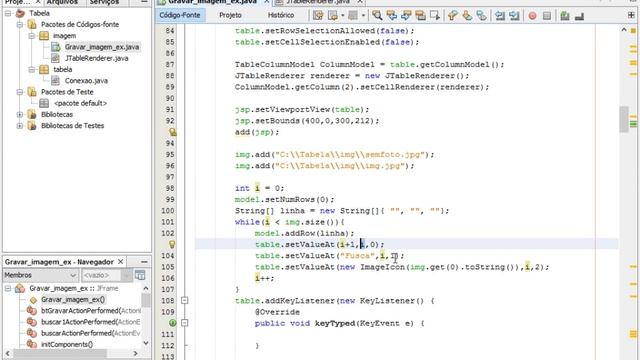Select initComponents() member in Navigator
Viewport: 640px width, 360px height.
pos(67,344)
